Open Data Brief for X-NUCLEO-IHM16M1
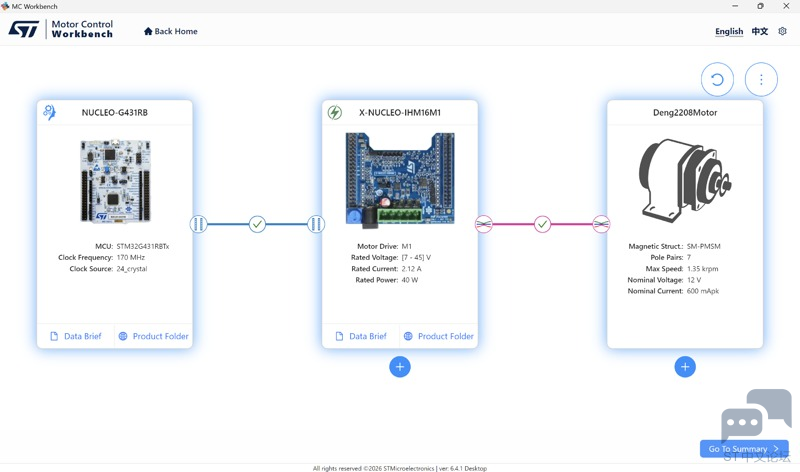This screenshot has height=472, width=800. pos(361,336)
